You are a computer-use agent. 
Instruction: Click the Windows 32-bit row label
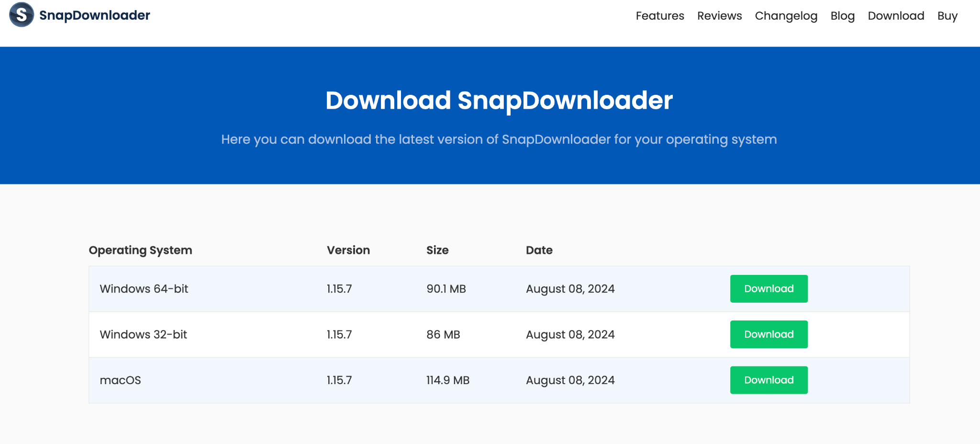(143, 334)
